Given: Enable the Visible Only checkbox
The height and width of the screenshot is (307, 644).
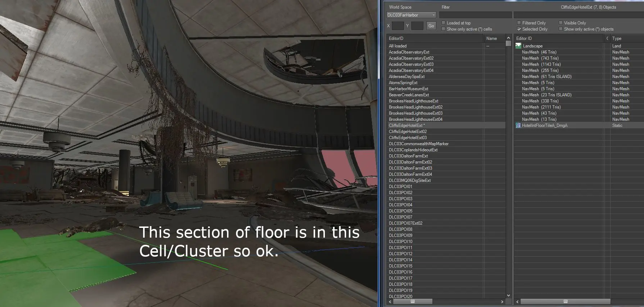Looking at the screenshot, I should tap(561, 23).
